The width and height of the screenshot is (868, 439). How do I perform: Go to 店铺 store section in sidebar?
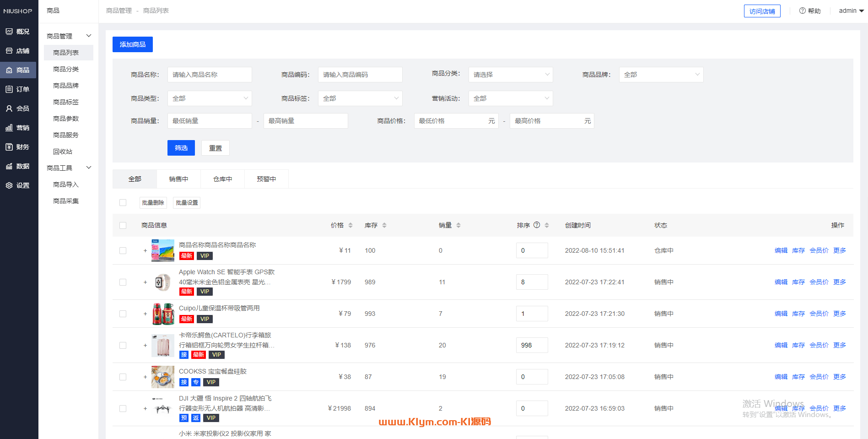[9, 51]
